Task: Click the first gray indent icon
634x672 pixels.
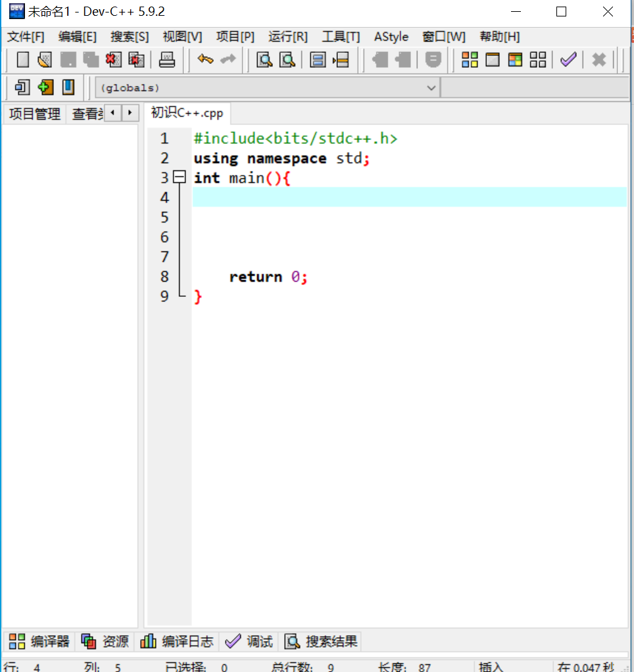Action: coord(380,60)
